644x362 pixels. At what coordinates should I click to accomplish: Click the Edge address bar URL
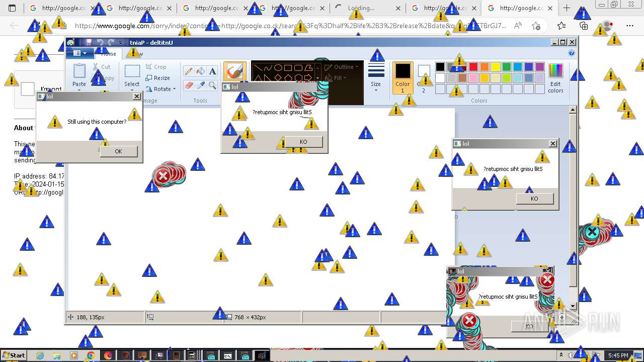tap(291, 26)
